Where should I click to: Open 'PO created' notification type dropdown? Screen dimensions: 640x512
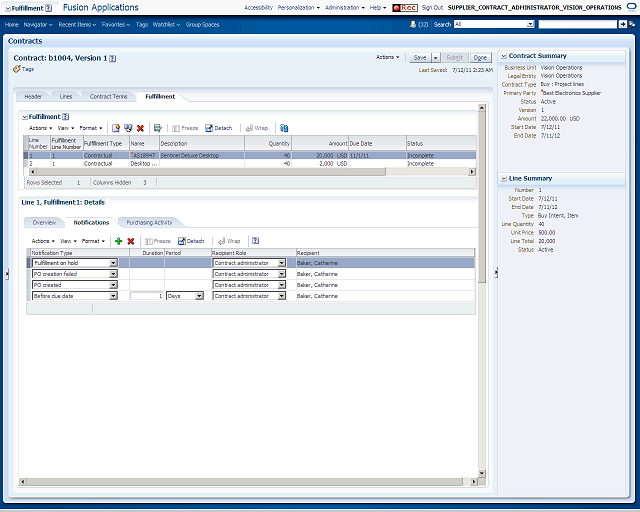pos(113,285)
